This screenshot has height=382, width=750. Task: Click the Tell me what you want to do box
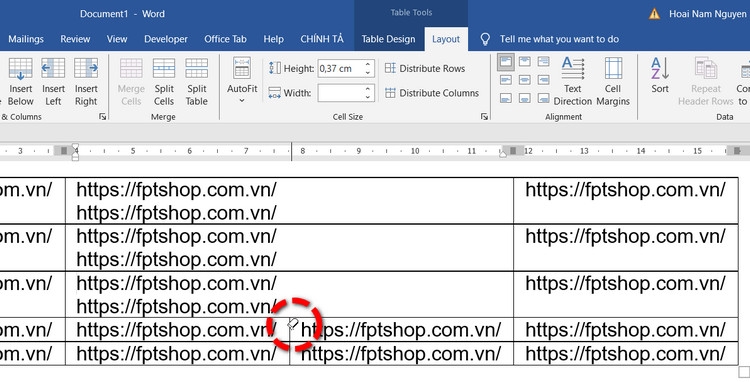pos(559,39)
